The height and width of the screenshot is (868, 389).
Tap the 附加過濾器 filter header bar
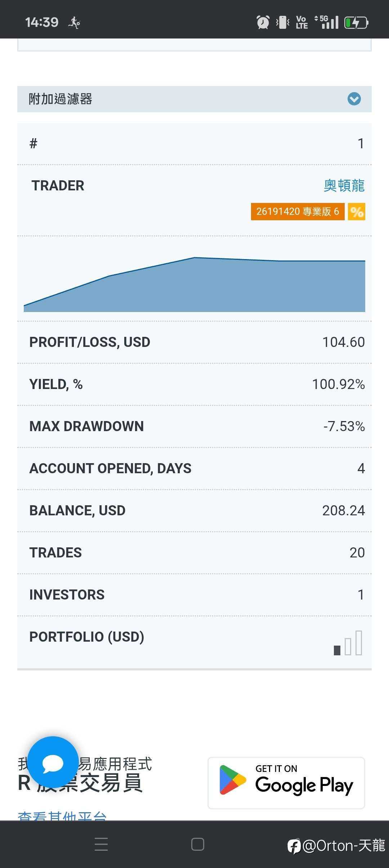180,99
